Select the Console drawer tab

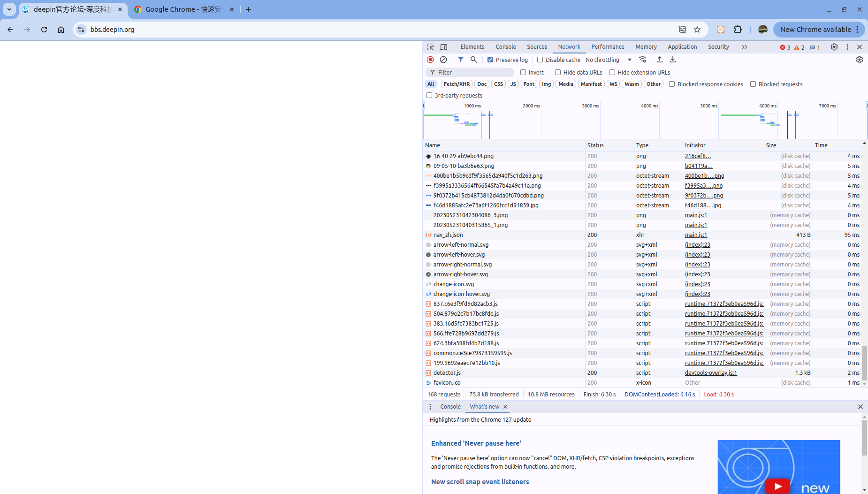[450, 407]
